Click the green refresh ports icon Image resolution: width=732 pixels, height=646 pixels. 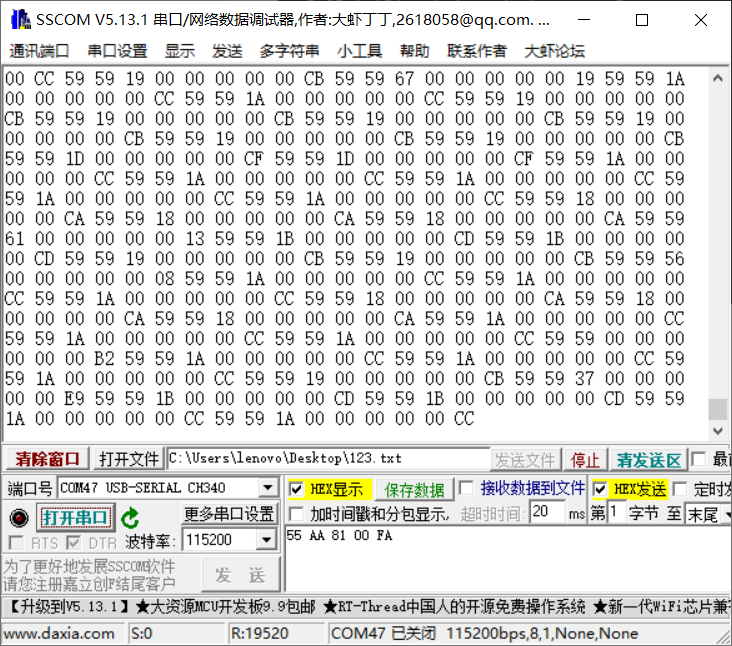130,518
